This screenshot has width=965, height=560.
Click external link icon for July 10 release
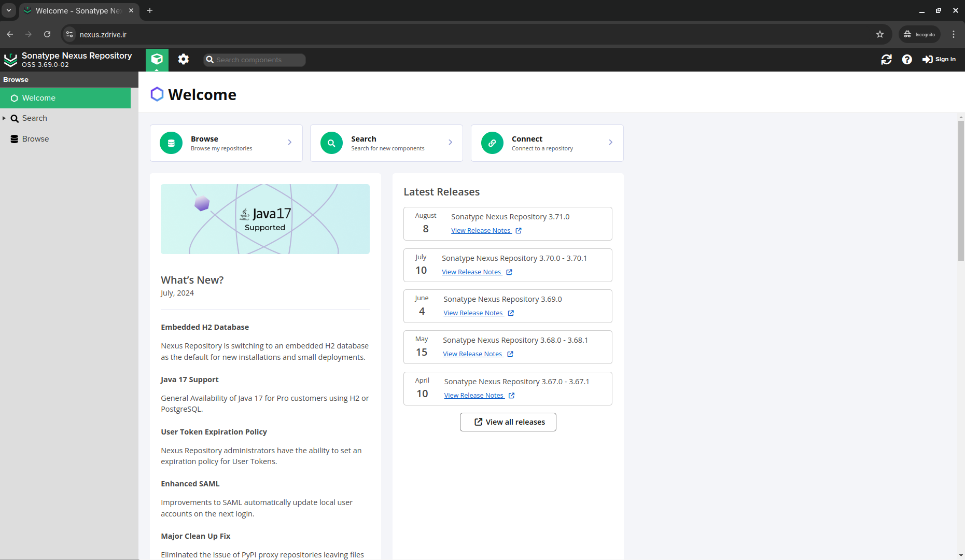click(x=509, y=272)
